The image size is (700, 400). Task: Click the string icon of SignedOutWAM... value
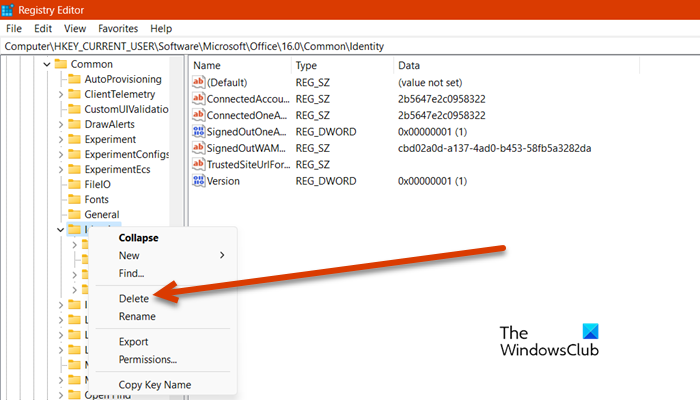point(198,148)
